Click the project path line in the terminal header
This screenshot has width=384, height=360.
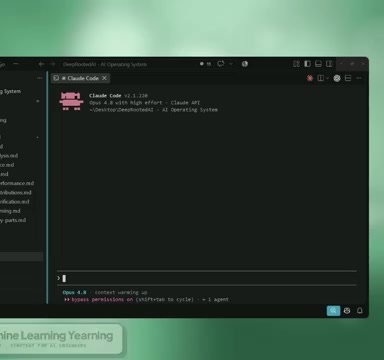(x=153, y=110)
